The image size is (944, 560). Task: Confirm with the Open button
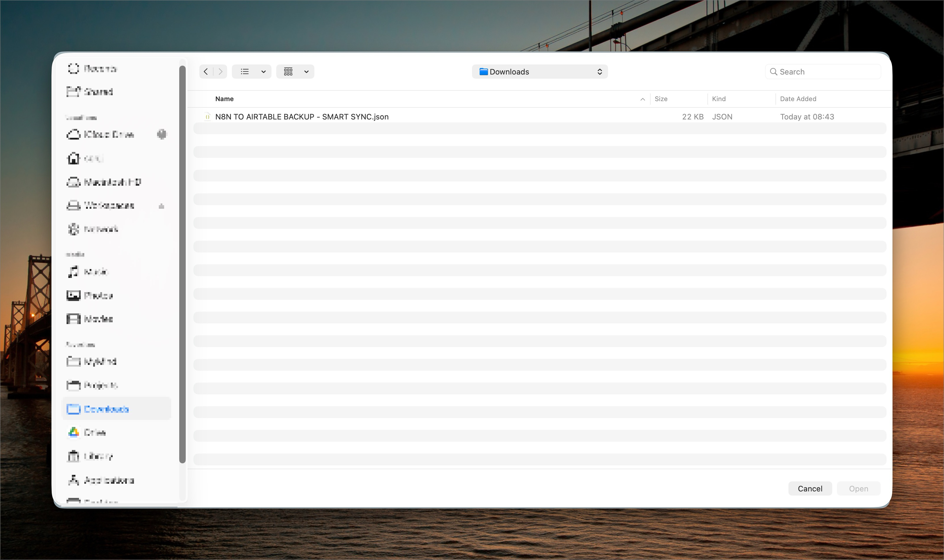(x=858, y=488)
